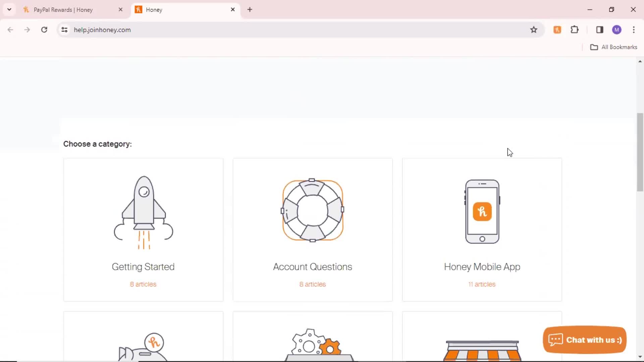This screenshot has width=644, height=362.
Task: Click the extensions puzzle icon in toolbar
Action: (575, 29)
